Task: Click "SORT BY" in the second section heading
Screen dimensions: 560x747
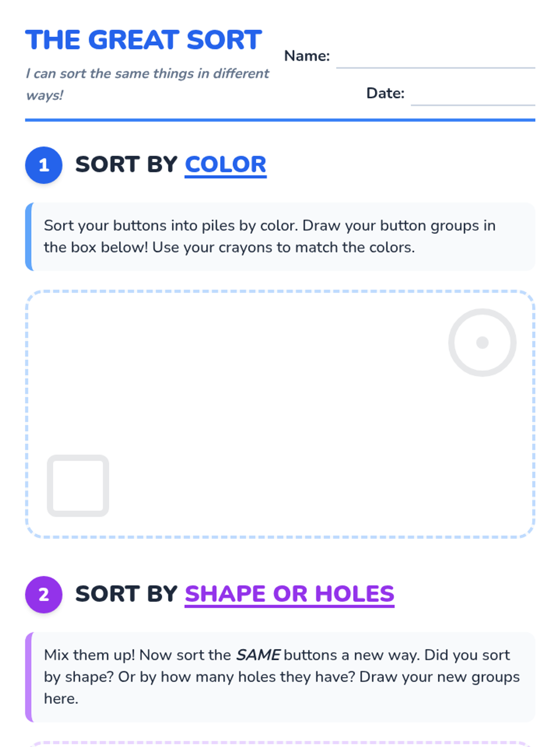Action: pyautogui.click(x=126, y=594)
